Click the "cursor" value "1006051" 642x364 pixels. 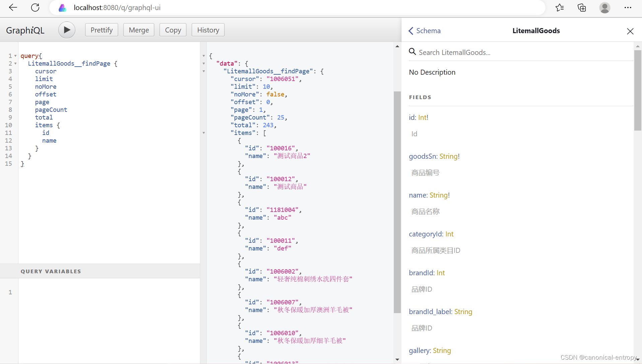(282, 79)
